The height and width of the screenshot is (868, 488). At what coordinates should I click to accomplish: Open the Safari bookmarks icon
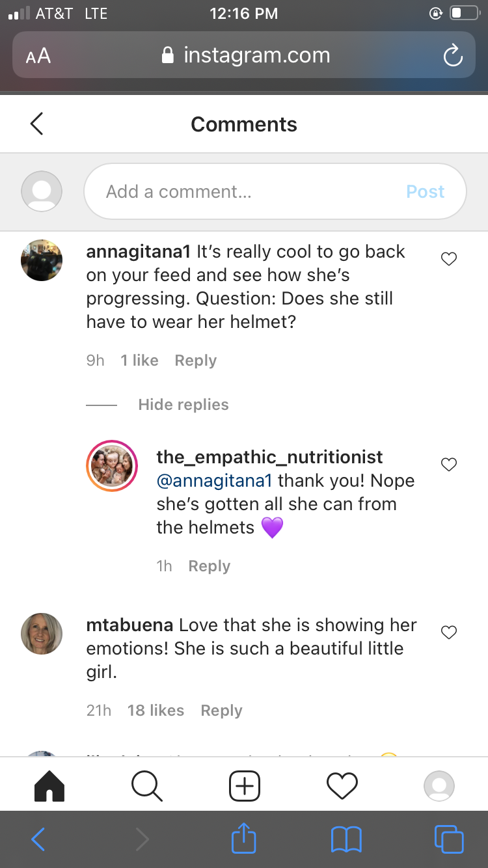coord(346,839)
